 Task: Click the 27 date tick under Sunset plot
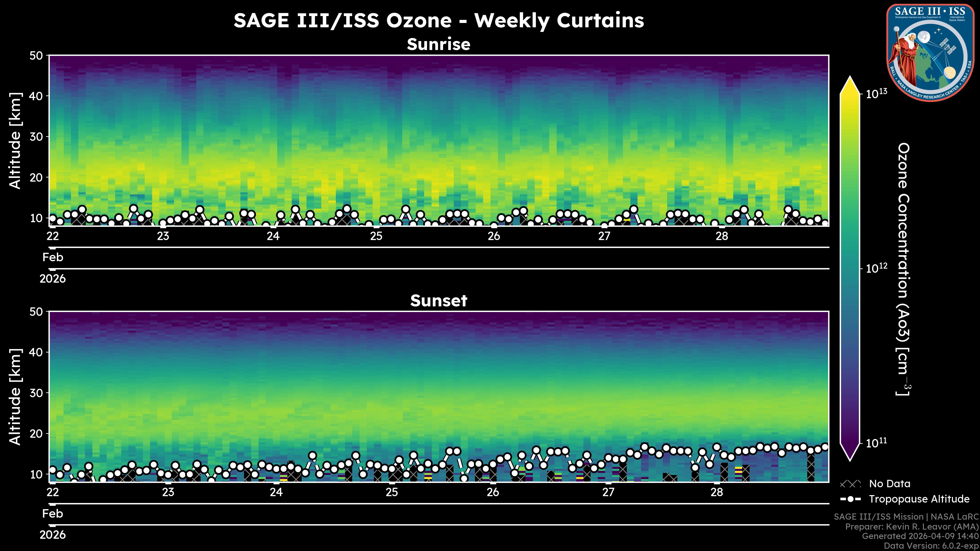[608, 492]
